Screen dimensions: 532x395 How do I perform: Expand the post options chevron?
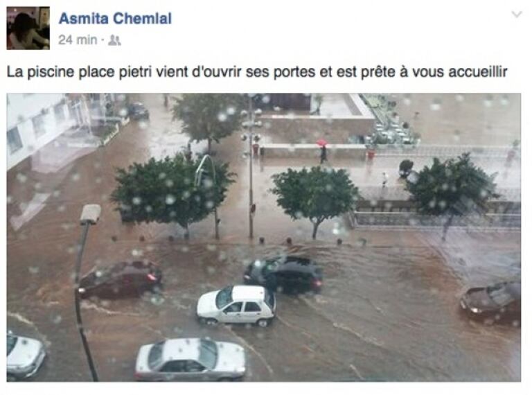pyautogui.click(x=517, y=15)
